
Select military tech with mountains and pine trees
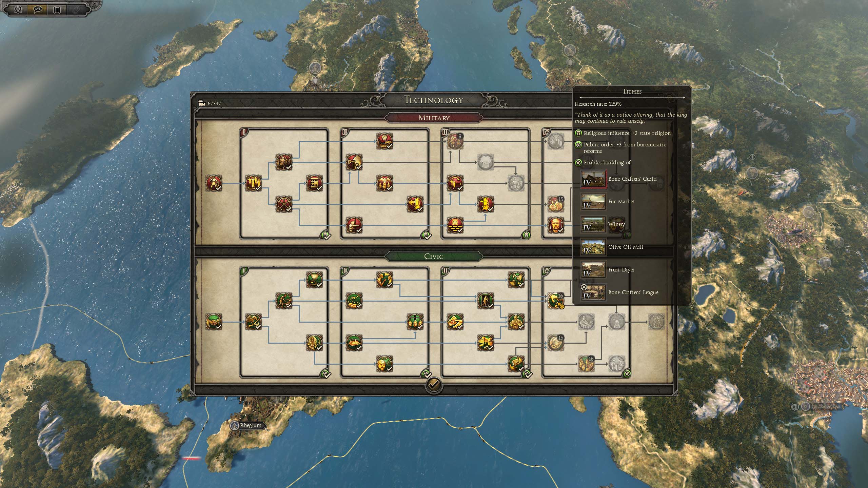[384, 183]
